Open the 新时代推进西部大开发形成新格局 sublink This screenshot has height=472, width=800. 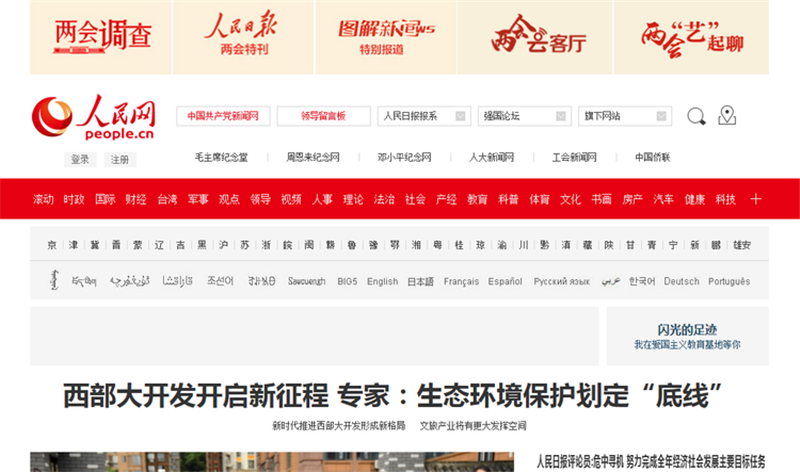click(x=339, y=426)
